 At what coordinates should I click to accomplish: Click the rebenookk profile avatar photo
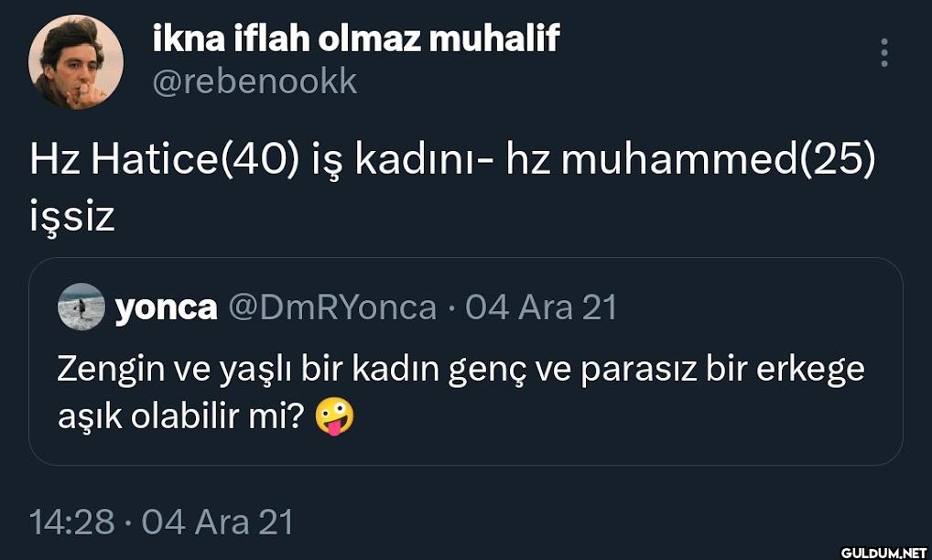(76, 62)
